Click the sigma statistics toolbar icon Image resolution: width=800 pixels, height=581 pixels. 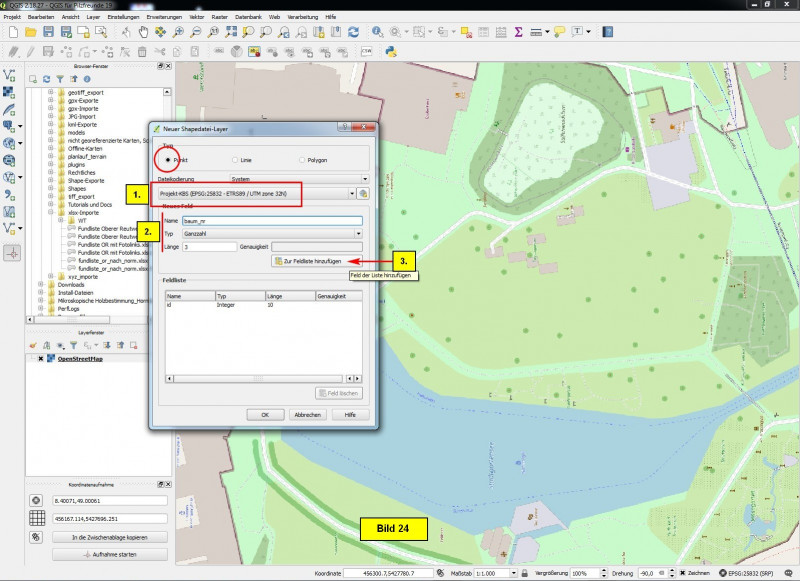click(x=518, y=32)
